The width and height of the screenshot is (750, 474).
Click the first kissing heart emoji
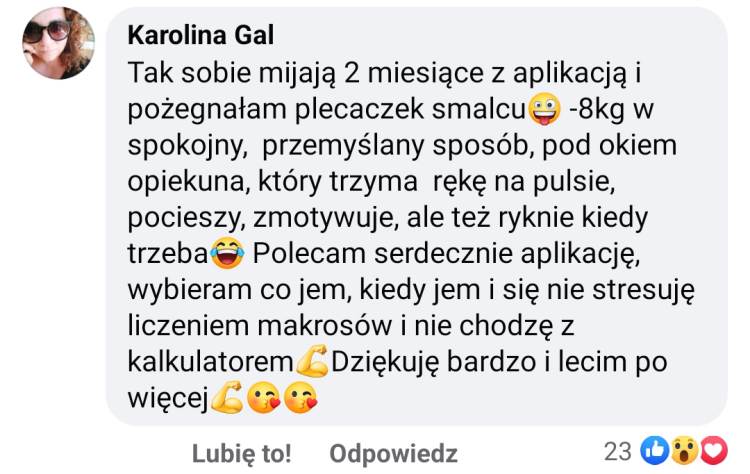tap(264, 397)
